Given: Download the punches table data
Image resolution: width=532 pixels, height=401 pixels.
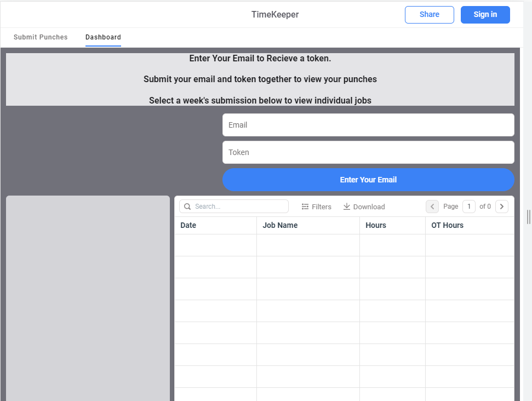Looking at the screenshot, I should 364,207.
